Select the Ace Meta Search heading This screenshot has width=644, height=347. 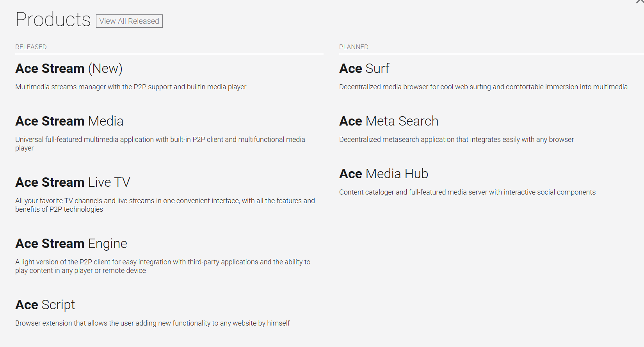(x=388, y=121)
